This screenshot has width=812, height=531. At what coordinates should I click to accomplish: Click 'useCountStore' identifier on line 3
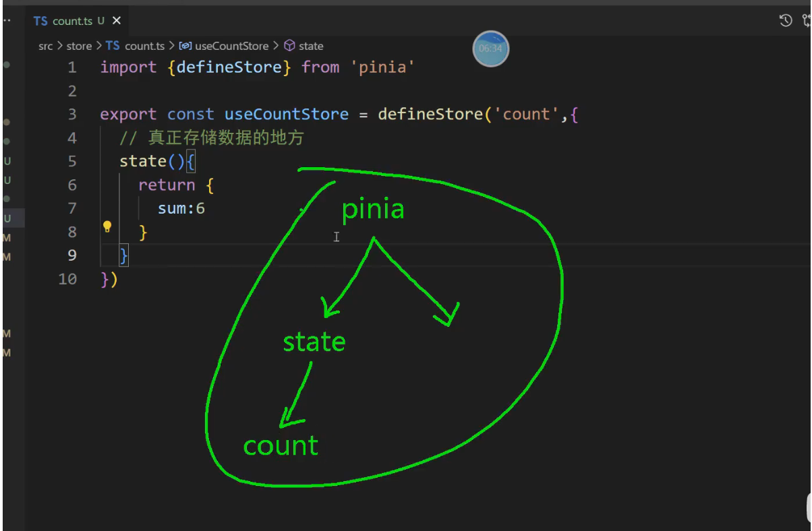(x=287, y=115)
